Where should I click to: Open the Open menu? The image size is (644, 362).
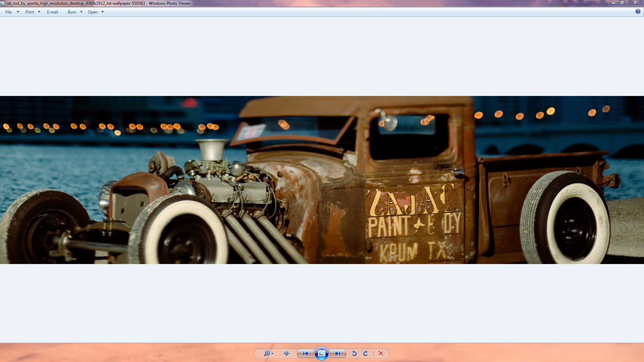pos(93,12)
